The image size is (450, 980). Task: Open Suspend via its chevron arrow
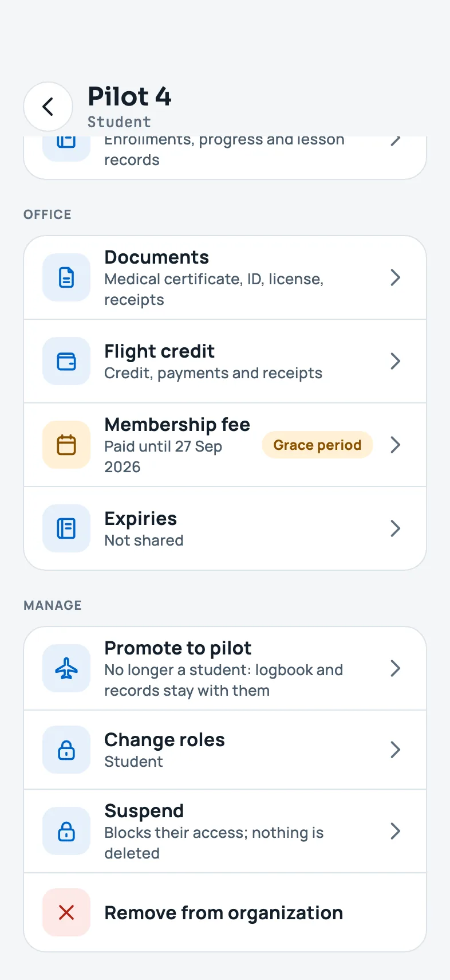pos(395,831)
